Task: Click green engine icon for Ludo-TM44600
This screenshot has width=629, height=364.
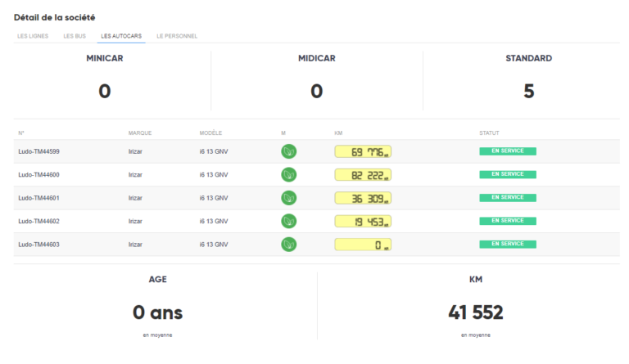Action: pos(288,174)
